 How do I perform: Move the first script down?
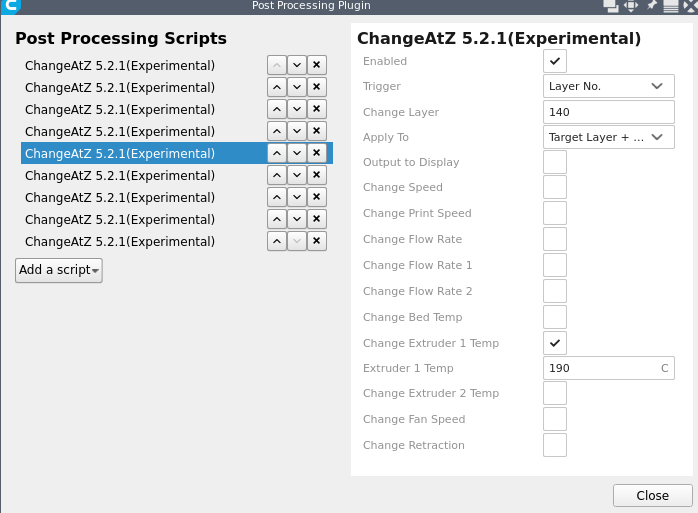pyautogui.click(x=297, y=65)
